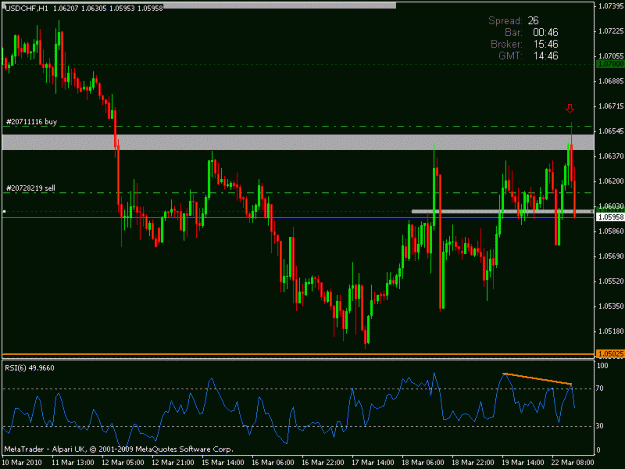This screenshot has height=469, width=625.
Task: Click the red down arrow signal marker
Action: [x=570, y=108]
